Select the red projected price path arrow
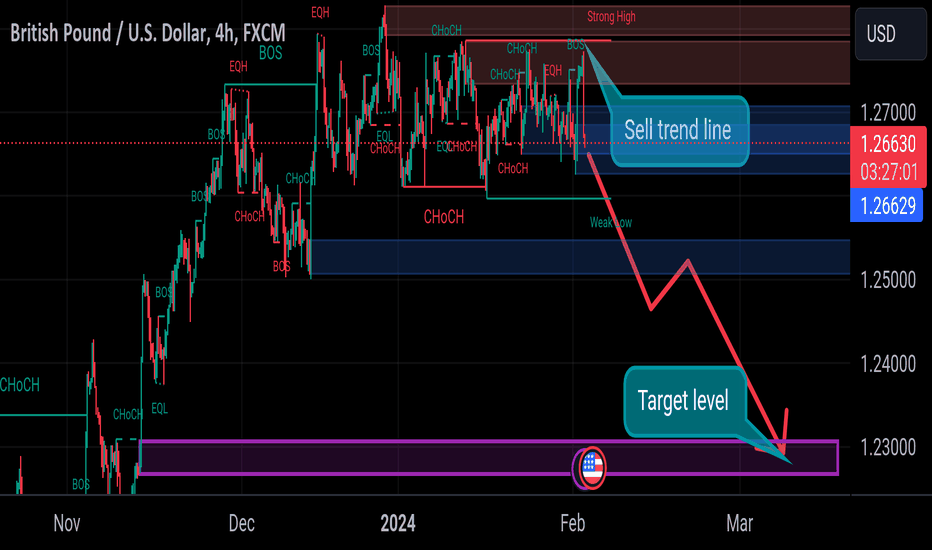This screenshot has width=932, height=550. pos(688,303)
